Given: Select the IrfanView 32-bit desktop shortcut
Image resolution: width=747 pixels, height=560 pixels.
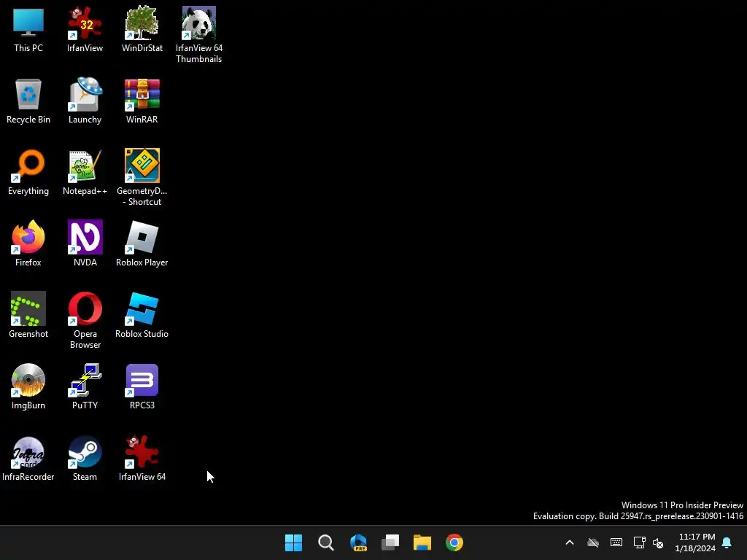Looking at the screenshot, I should [85, 29].
